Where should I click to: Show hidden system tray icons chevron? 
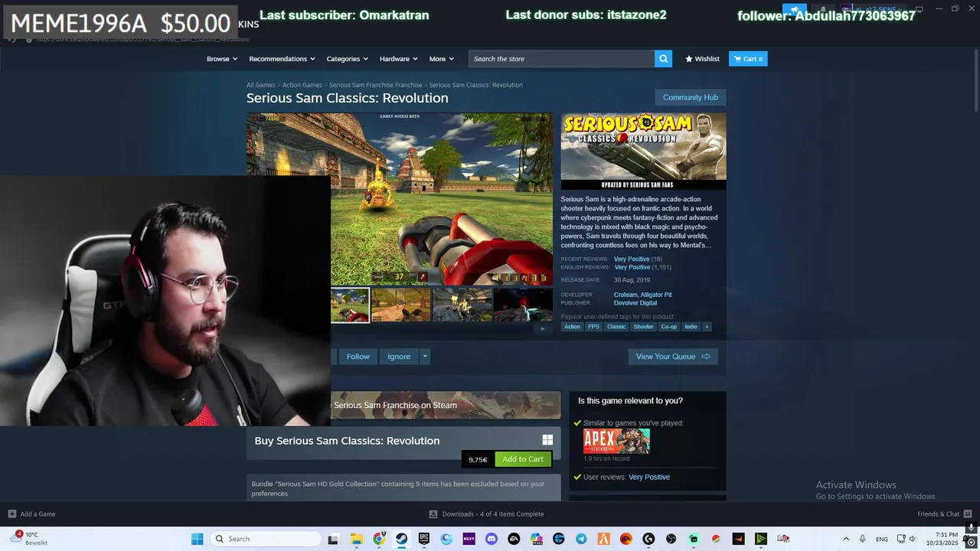pos(846,539)
